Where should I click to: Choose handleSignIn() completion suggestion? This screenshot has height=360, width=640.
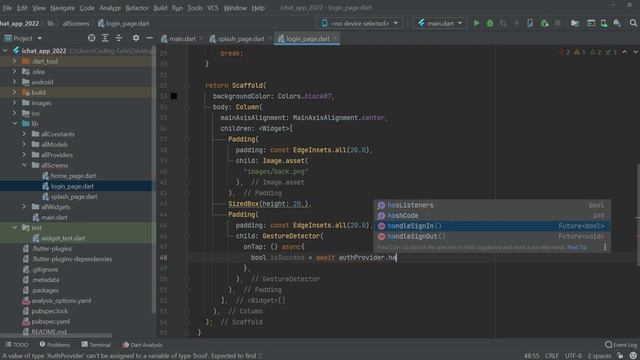coord(492,226)
